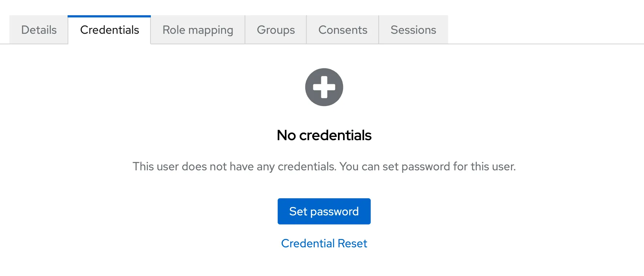Viewport: 644px width, 276px height.
Task: Open the Role mapping tab
Action: [198, 30]
